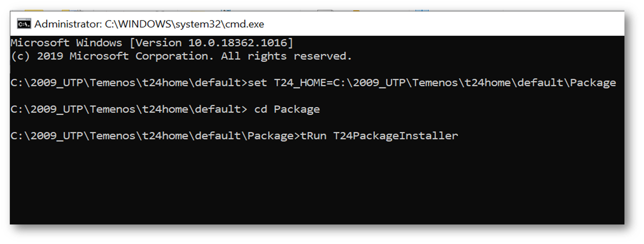Click the "cd" command text
The width and height of the screenshot is (644, 244).
pos(261,110)
